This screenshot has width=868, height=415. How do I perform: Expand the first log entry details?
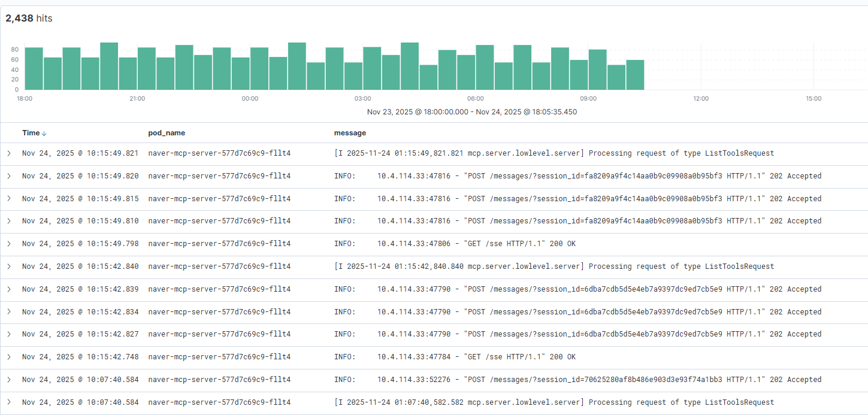(x=8, y=153)
